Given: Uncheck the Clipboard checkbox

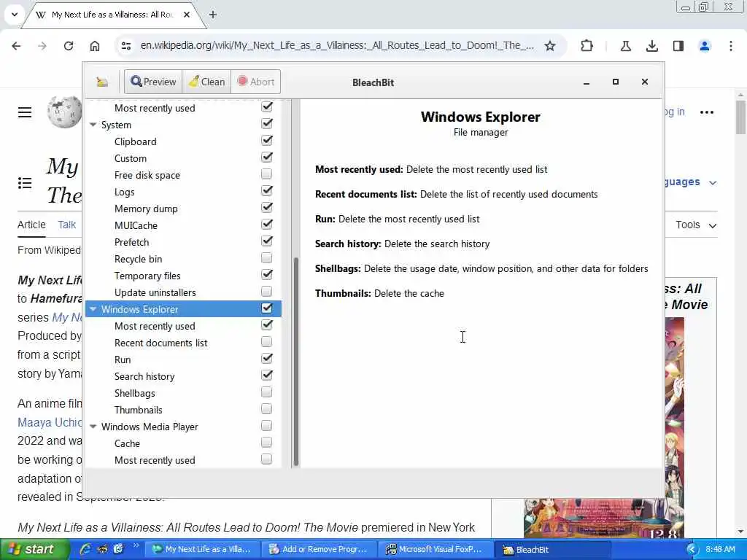Looking at the screenshot, I should click(267, 141).
